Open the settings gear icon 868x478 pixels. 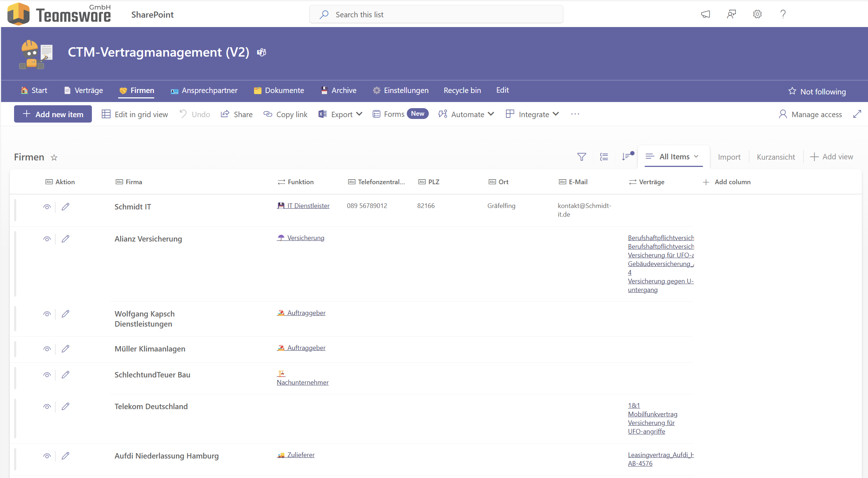coord(757,14)
